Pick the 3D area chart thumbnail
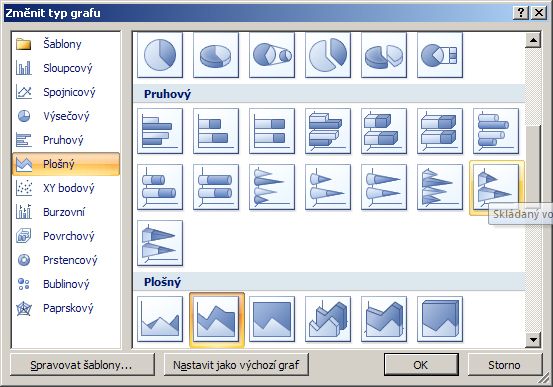Image resolution: width=553 pixels, height=387 pixels. 328,319
